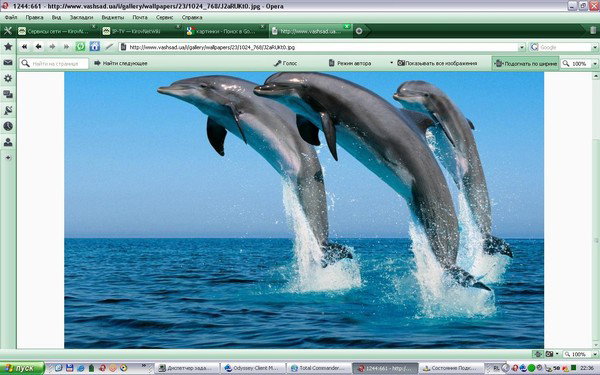Click the page icon in address bar
Viewport: 600px width, 375px height.
coord(123,47)
